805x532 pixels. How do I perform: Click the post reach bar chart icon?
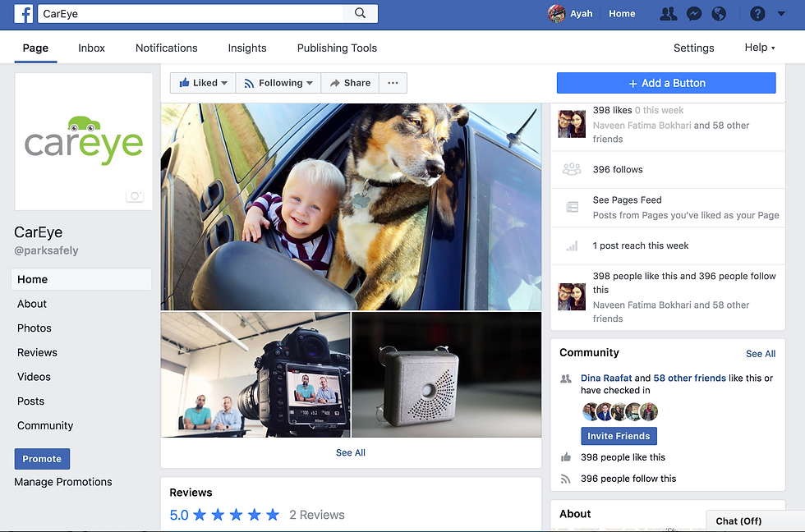click(x=572, y=246)
